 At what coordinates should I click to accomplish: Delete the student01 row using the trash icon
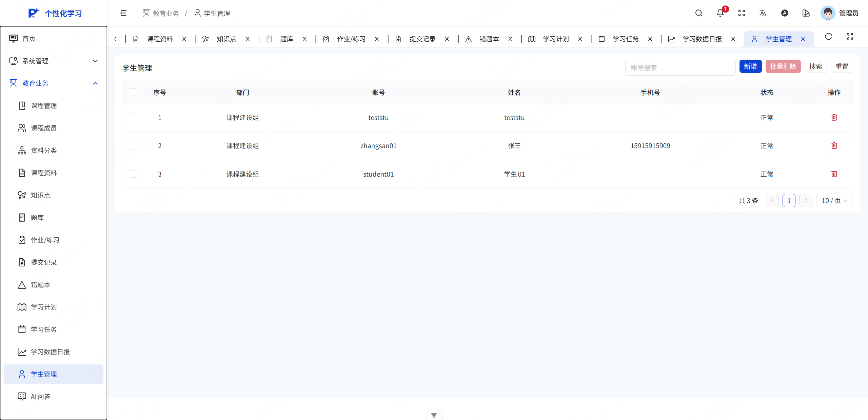coord(834,174)
